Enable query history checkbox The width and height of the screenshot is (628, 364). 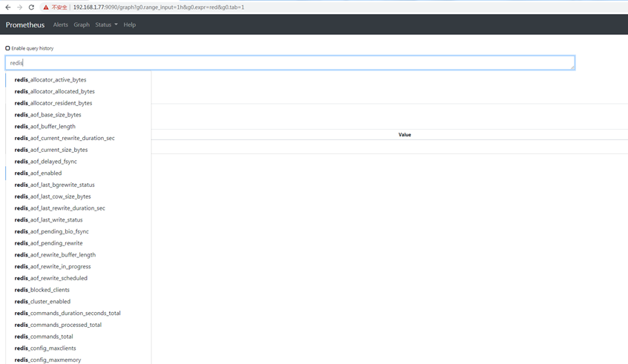pos(7,48)
